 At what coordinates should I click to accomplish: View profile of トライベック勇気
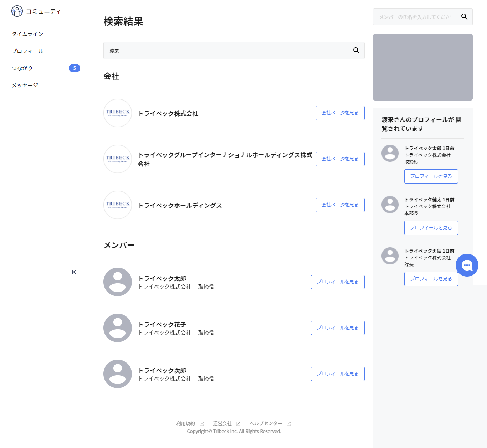coord(431,279)
